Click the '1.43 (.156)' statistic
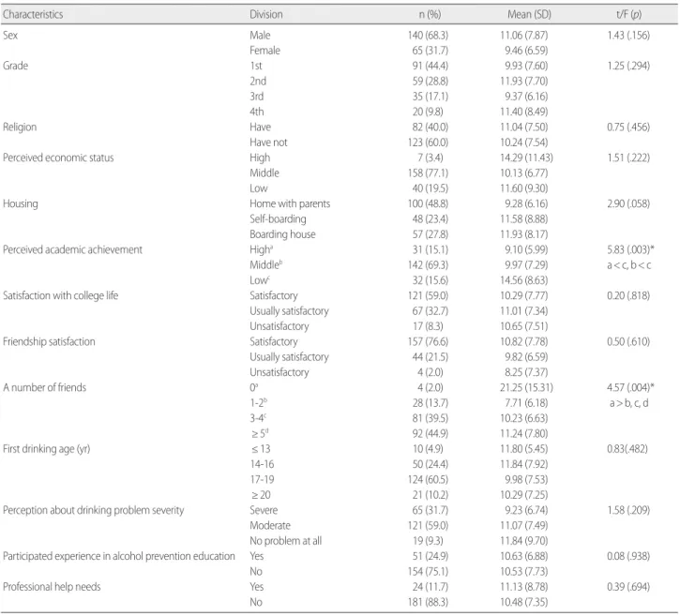 [x=628, y=35]
